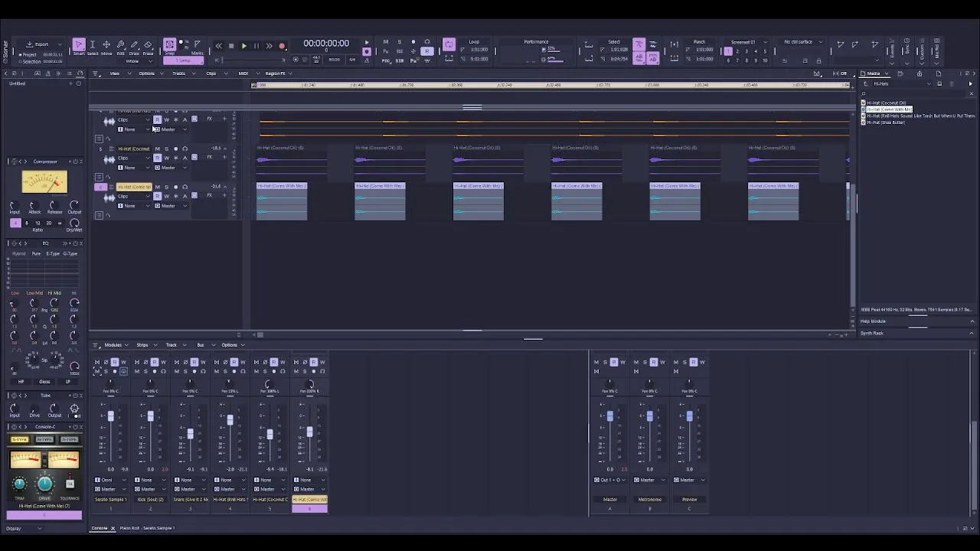Click the 00:00:00:00 transport time display
Screen dimensions: 980x551
326,44
